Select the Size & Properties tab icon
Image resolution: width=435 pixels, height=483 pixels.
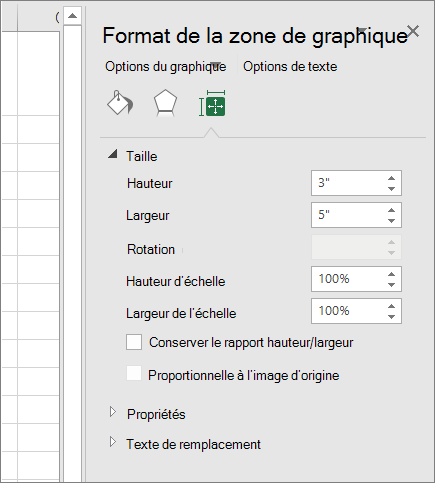[212, 103]
